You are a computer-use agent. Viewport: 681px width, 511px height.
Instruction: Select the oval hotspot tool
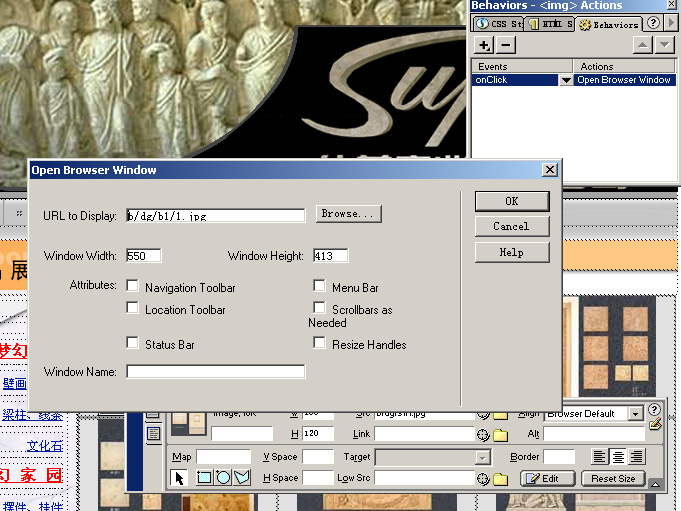click(223, 478)
